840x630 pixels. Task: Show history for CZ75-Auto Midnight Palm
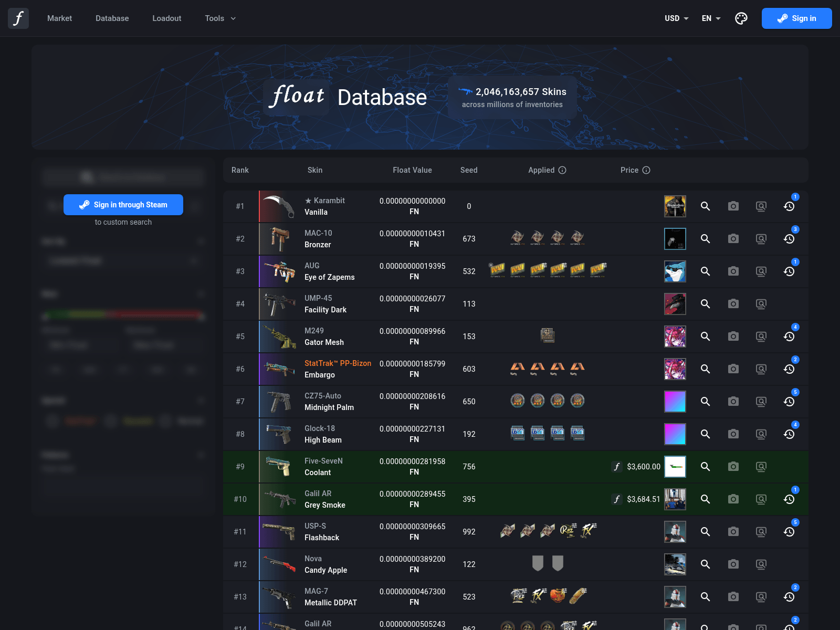789,402
